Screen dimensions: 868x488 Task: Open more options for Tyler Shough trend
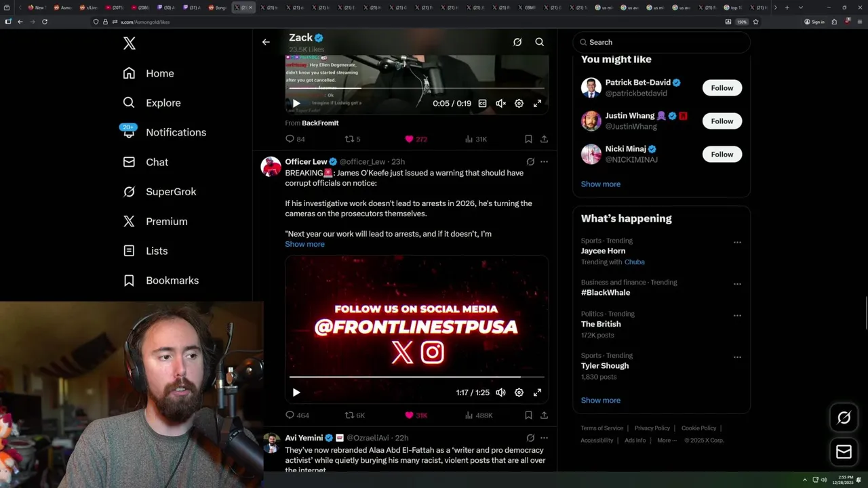coord(737,357)
